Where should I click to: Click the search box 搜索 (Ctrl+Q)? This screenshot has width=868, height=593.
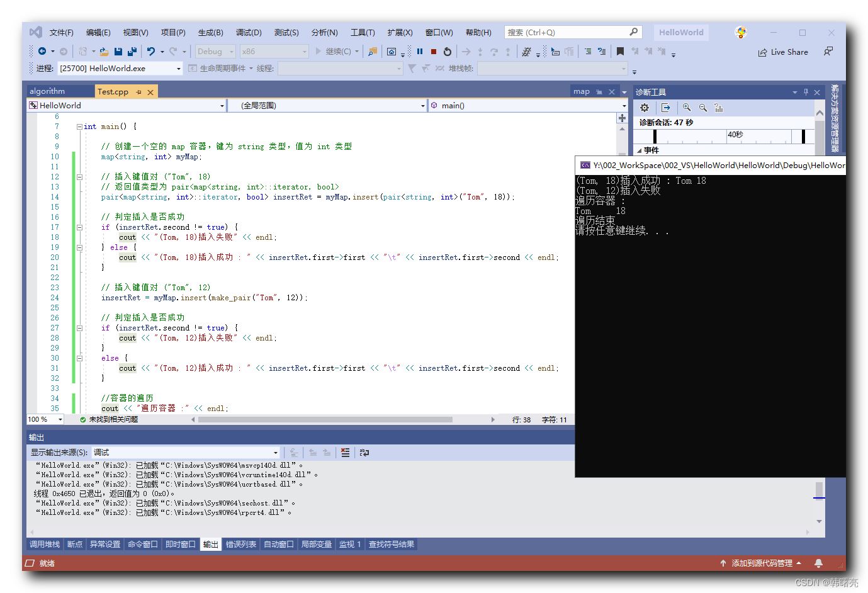(x=572, y=33)
